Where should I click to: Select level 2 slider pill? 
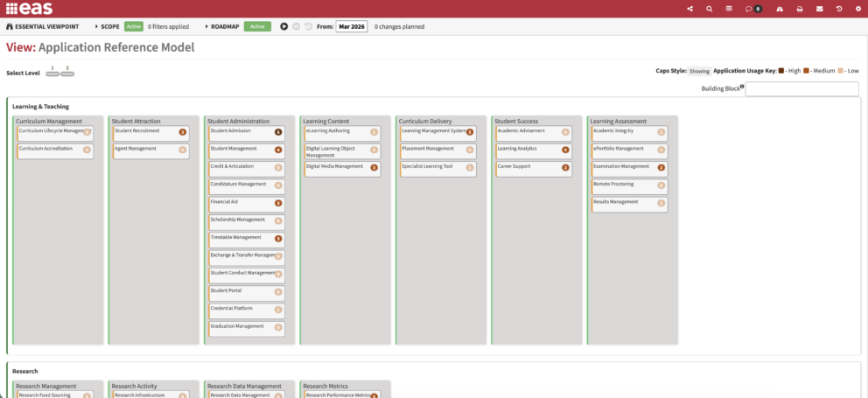pos(67,73)
